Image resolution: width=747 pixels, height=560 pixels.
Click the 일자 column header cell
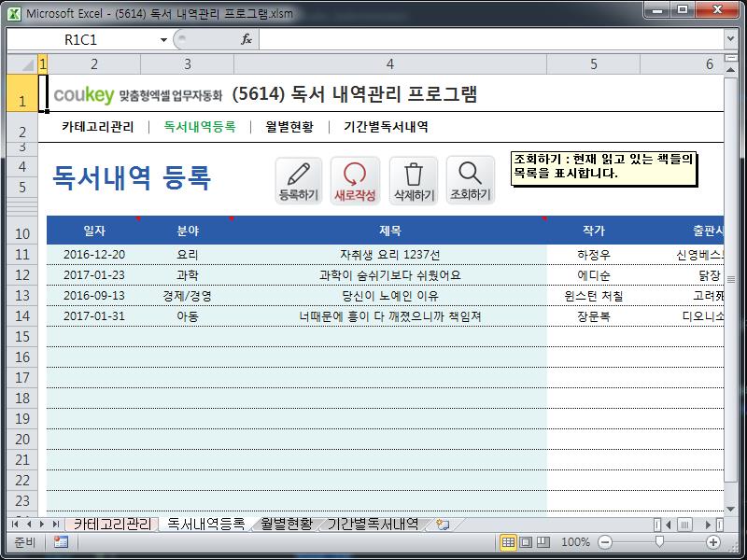tap(94, 231)
